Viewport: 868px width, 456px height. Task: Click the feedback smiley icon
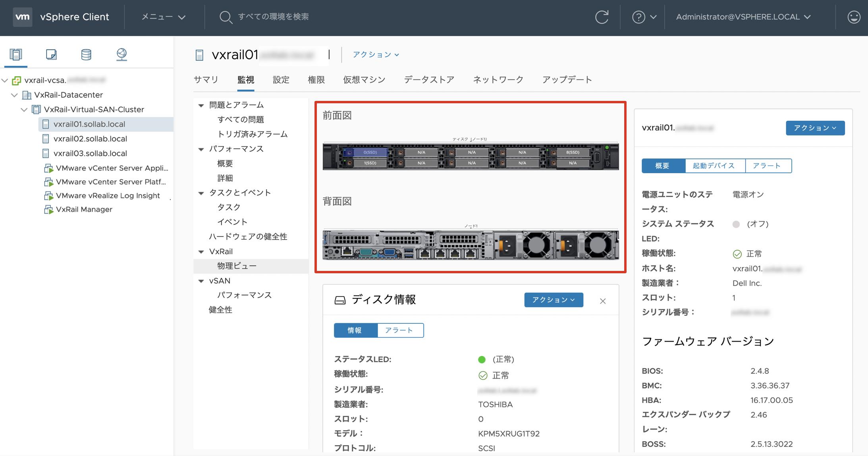(854, 17)
